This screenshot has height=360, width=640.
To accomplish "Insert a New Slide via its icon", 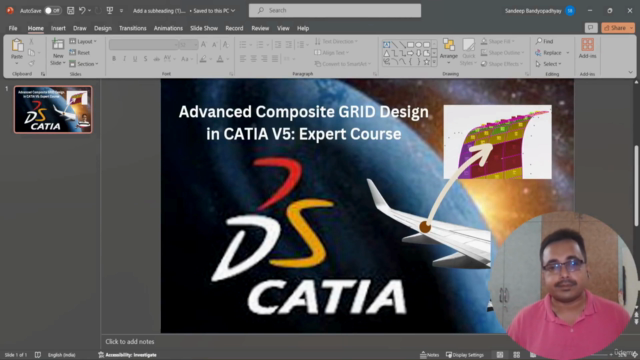I will pos(58,44).
